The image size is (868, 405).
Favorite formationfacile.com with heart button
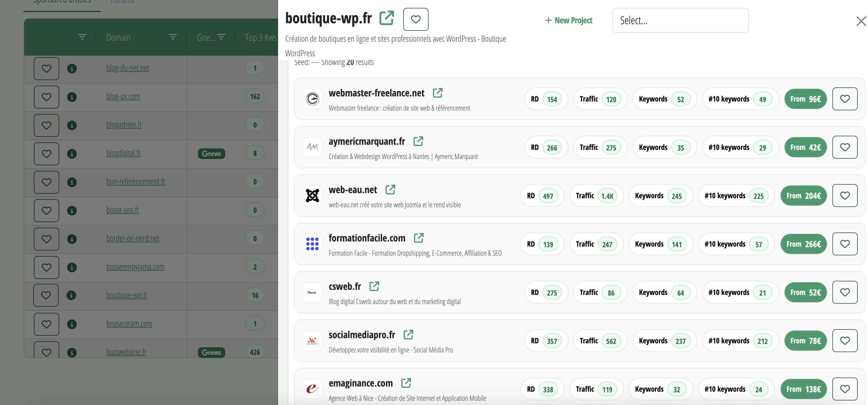[844, 244]
